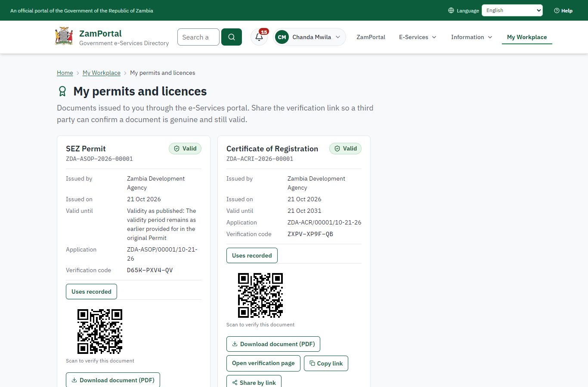588x387 pixels.
Task: Click certificate number ZDA-ACRI-2026-00001
Action: pyautogui.click(x=260, y=159)
